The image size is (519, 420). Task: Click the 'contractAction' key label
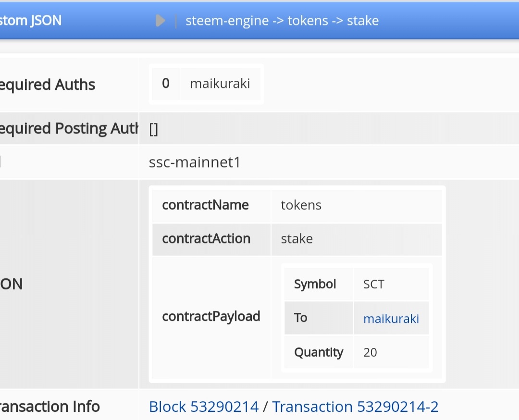tap(206, 239)
